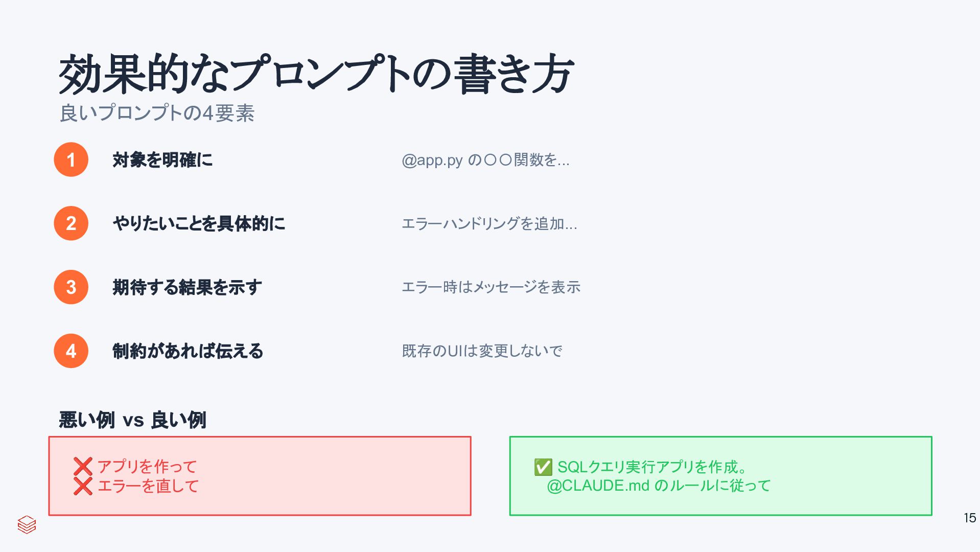Click the heading やりたいことを具体的に
Screen dimensions: 980x552
point(199,223)
